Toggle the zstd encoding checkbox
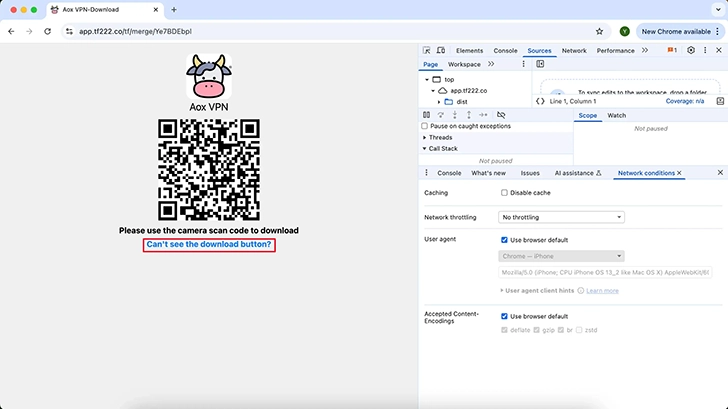The height and width of the screenshot is (409, 728). click(579, 330)
